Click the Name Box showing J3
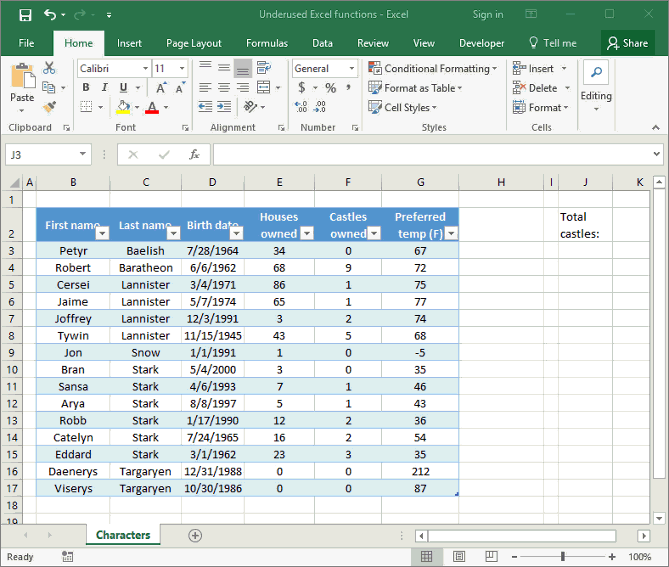The image size is (669, 567). pyautogui.click(x=48, y=154)
